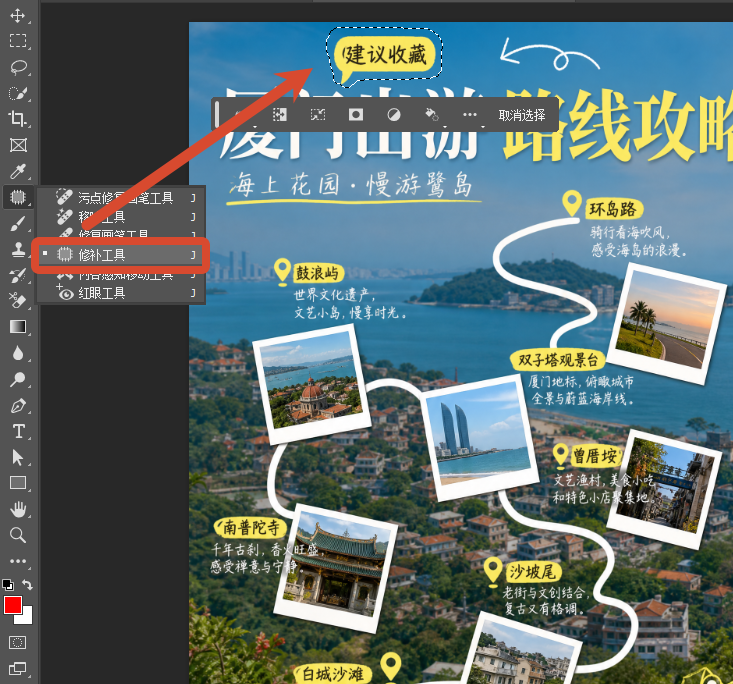Image resolution: width=733 pixels, height=684 pixels.
Task: Select the Lasso tool
Action: tap(18, 67)
